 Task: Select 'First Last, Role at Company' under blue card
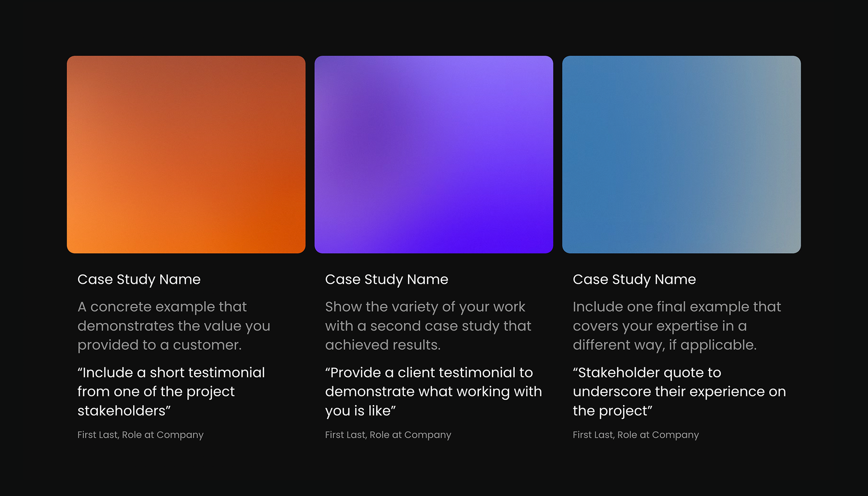tap(635, 435)
